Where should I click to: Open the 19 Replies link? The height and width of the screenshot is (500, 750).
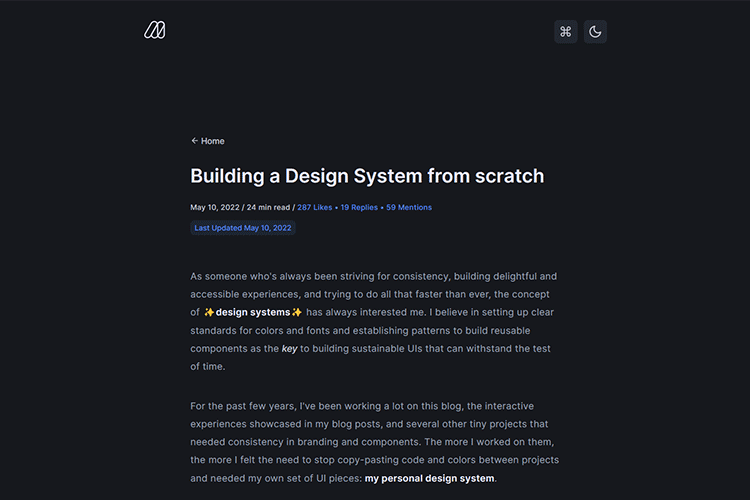point(358,207)
